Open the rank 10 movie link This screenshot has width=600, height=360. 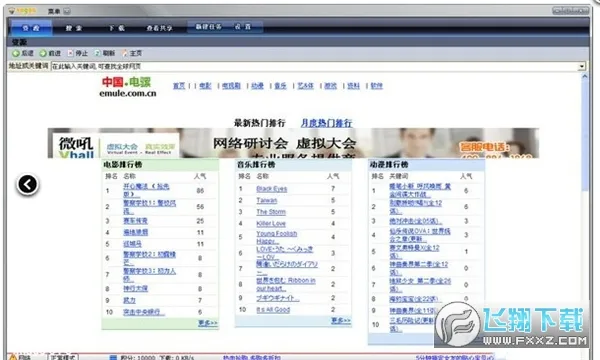click(144, 312)
